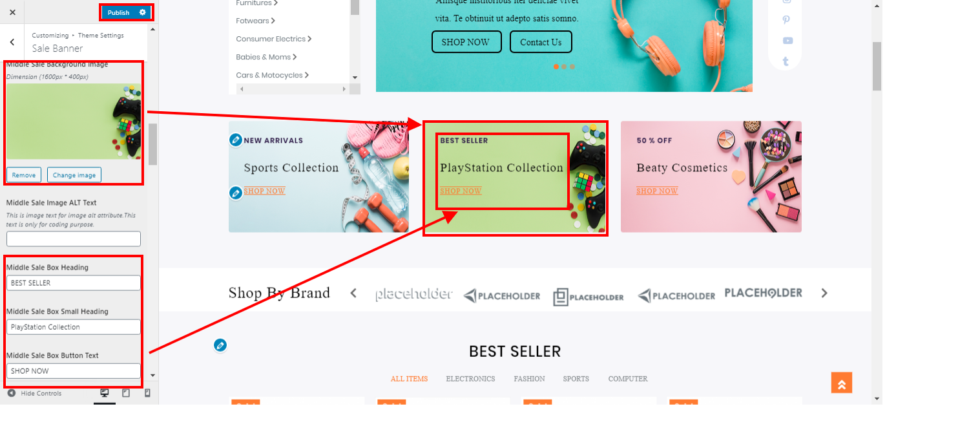This screenshot has width=980, height=437.
Task: Expand Consumer Electrics category
Action: 274,39
